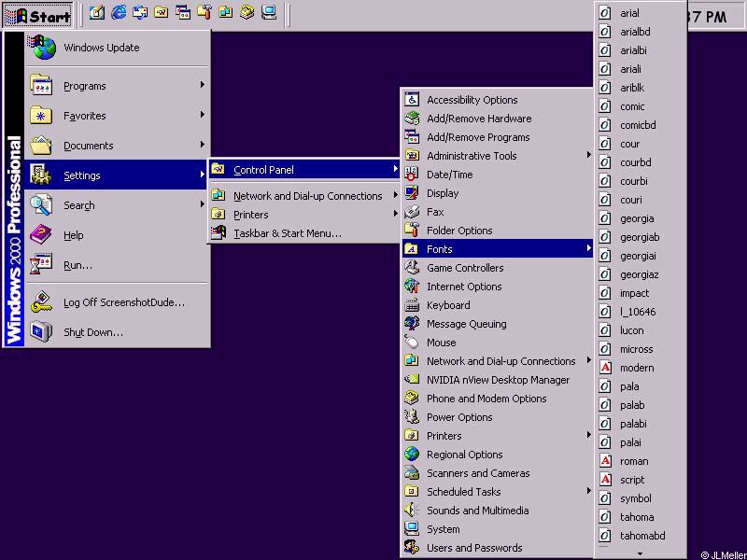
Task: Open Message Queuing
Action: (x=498, y=323)
